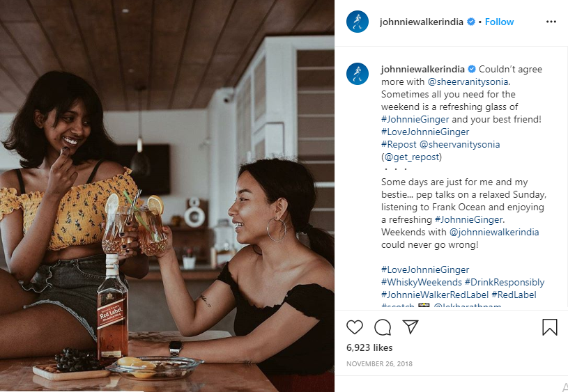Open the #JohnnieWalkerRedLabel hashtag
The width and height of the screenshot is (568, 392).
(x=435, y=295)
